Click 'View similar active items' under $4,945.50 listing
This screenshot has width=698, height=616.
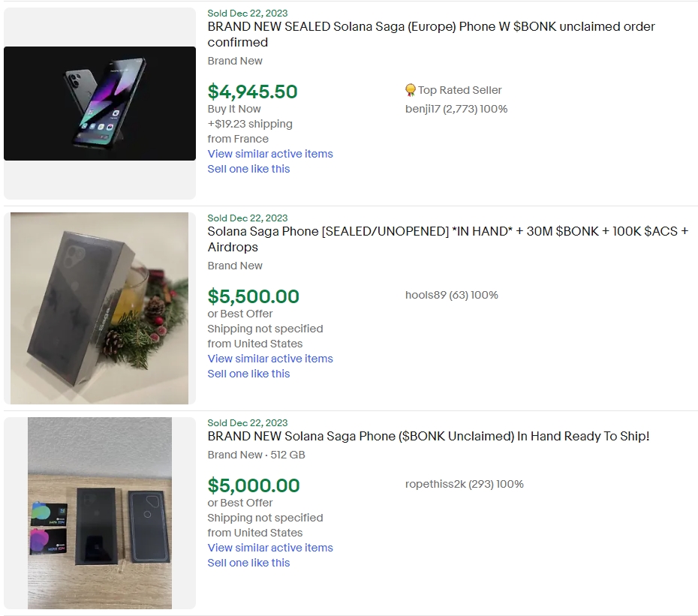(x=270, y=154)
